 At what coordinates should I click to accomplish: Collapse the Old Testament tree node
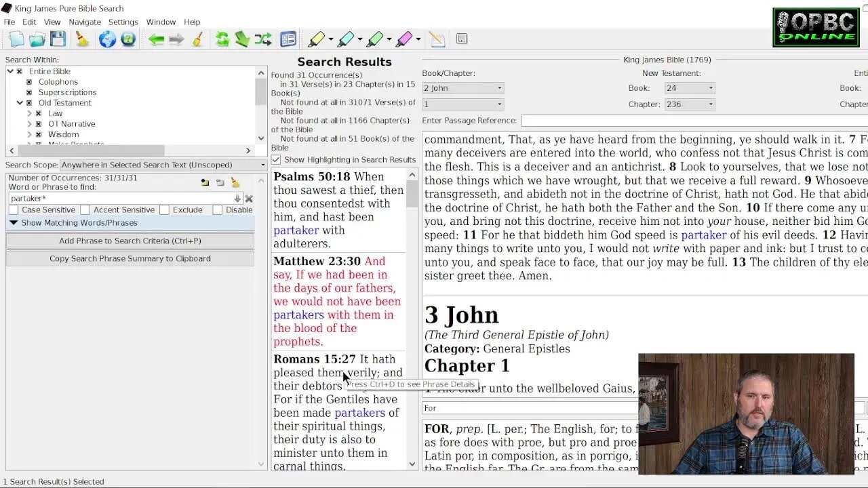pos(20,103)
